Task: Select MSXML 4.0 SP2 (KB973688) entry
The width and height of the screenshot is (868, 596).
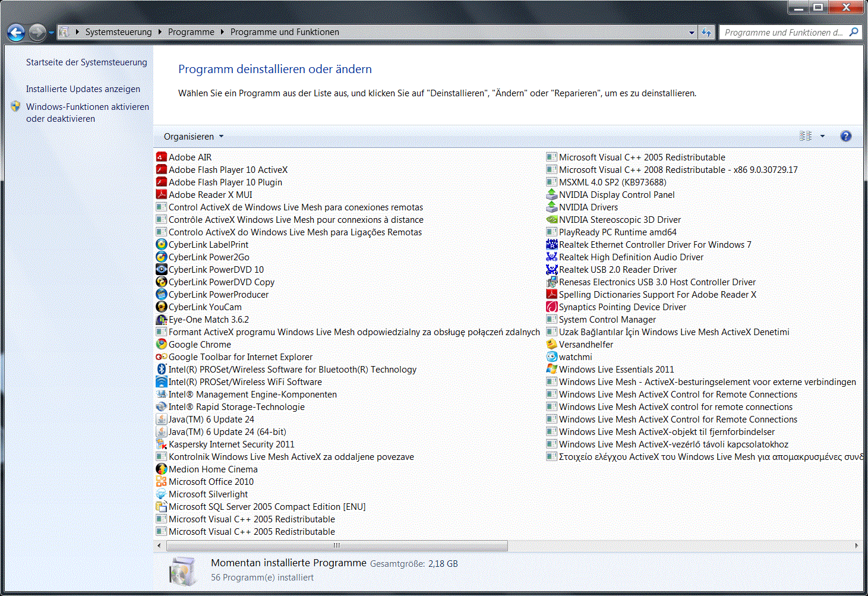Action: (607, 182)
